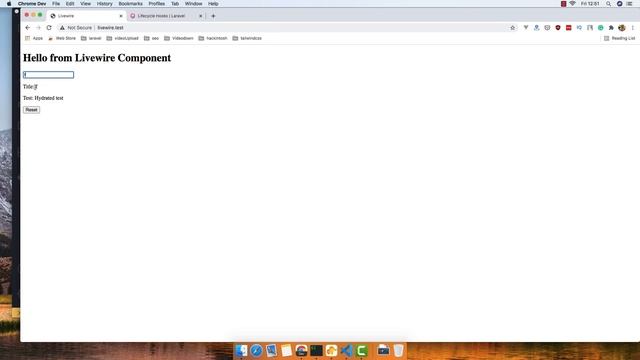This screenshot has width=640, height=360.
Task: Open the History menu
Action: click(x=104, y=4)
